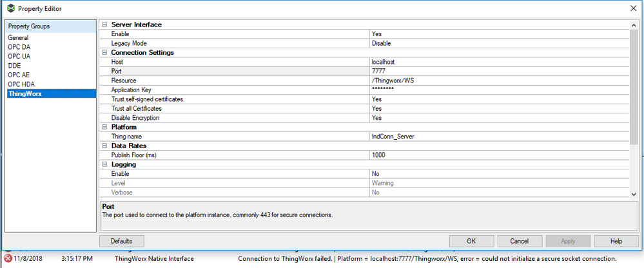Click the red error icon in event log
The height and width of the screenshot is (268, 644).
click(x=8, y=258)
